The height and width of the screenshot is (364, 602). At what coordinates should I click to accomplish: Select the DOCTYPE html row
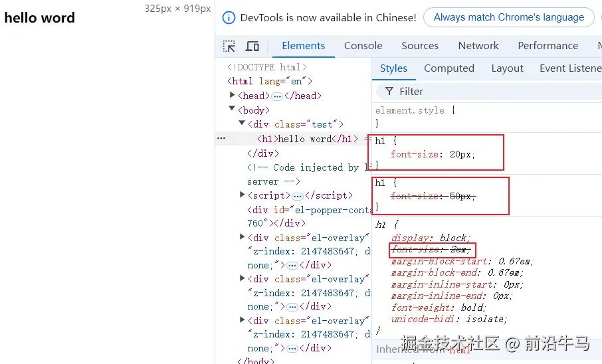(x=267, y=67)
